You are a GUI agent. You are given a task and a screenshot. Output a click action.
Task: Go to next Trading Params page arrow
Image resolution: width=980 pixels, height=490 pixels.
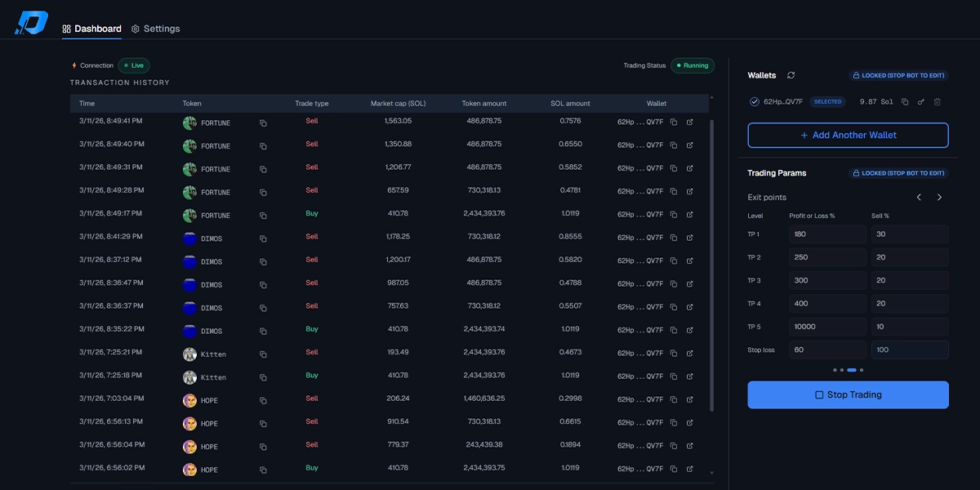point(939,198)
